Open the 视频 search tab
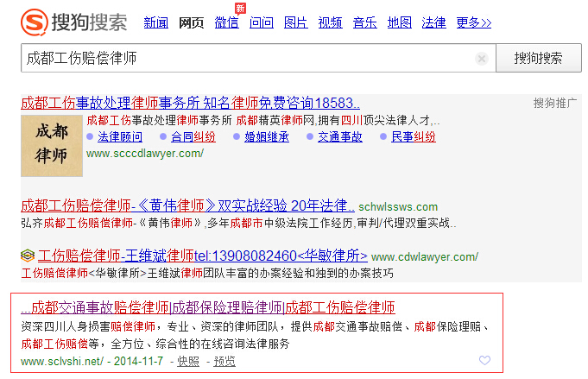Viewport: 588px width, 379px height. click(x=330, y=23)
